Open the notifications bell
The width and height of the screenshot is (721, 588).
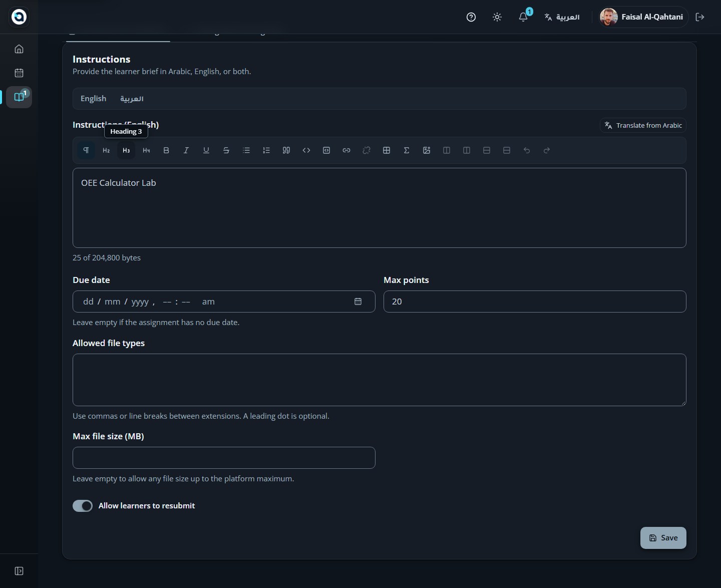click(523, 17)
